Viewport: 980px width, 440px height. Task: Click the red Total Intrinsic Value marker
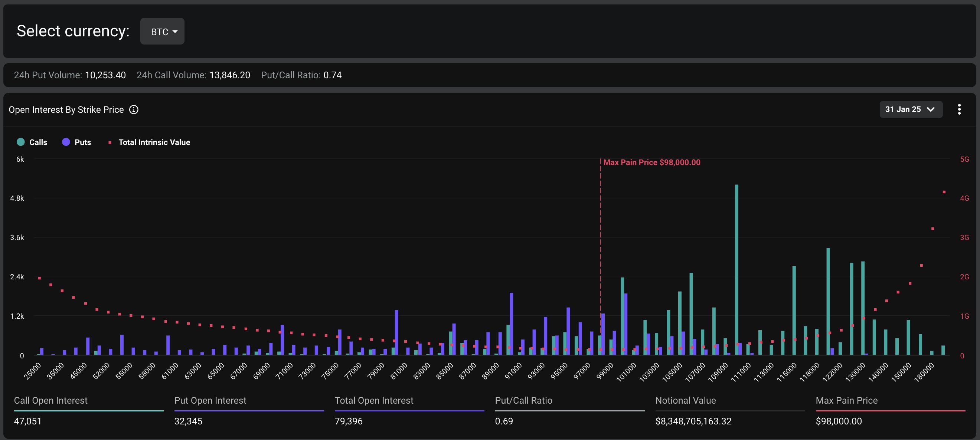click(x=110, y=142)
